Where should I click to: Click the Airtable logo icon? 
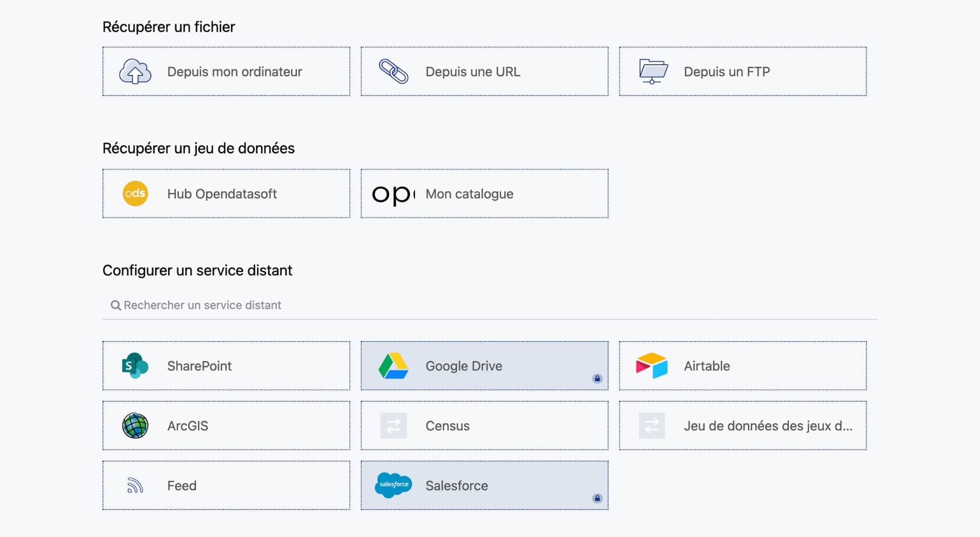(x=652, y=366)
